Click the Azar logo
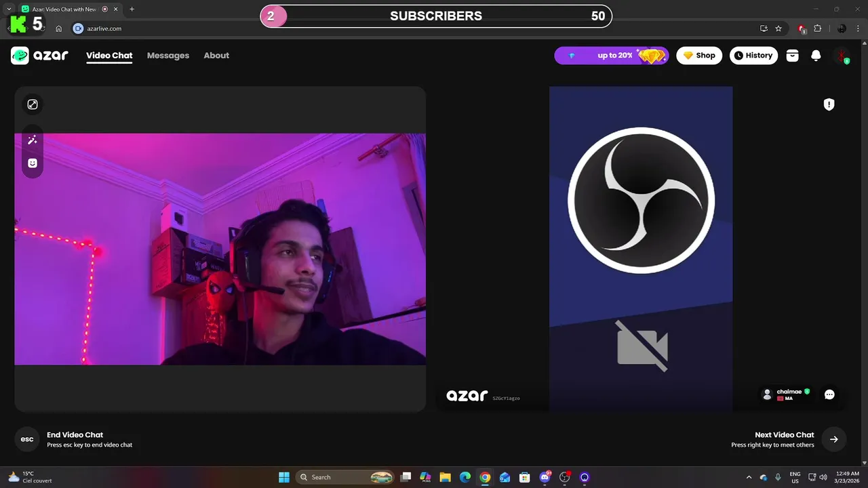The image size is (868, 488). coord(39,56)
